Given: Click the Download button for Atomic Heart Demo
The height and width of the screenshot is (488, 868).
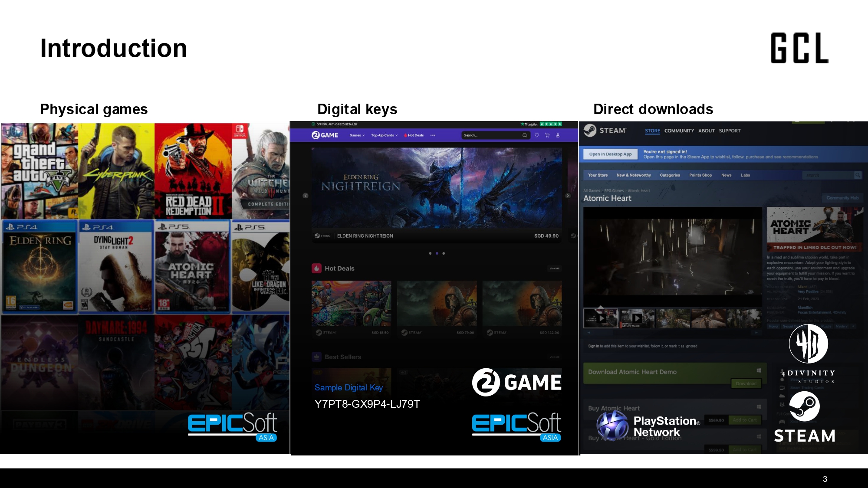Looking at the screenshot, I should coord(746,383).
